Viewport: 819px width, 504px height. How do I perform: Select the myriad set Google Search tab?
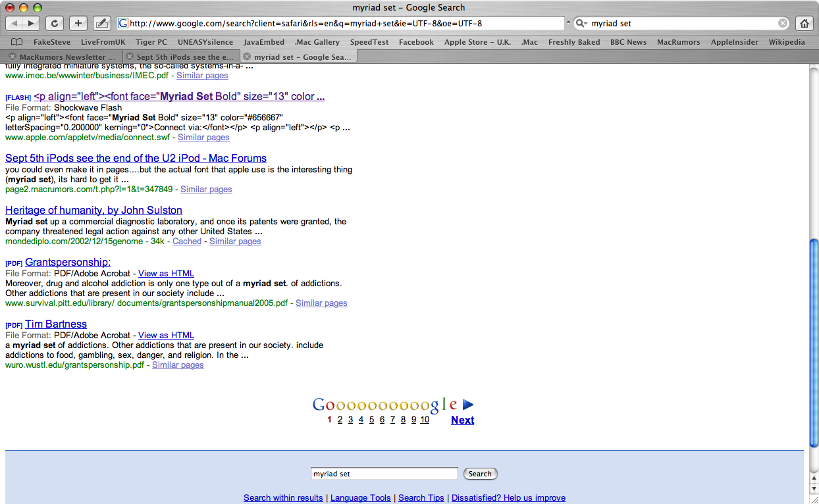[x=298, y=57]
